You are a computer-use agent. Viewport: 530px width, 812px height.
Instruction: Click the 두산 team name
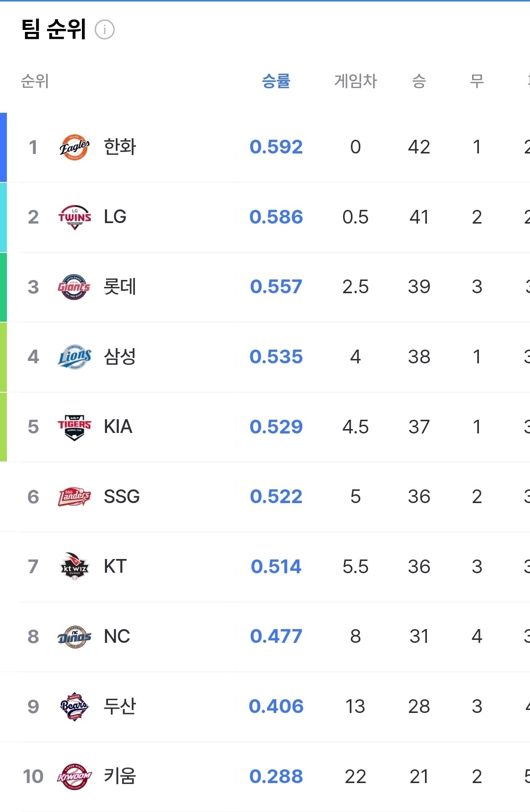click(120, 707)
